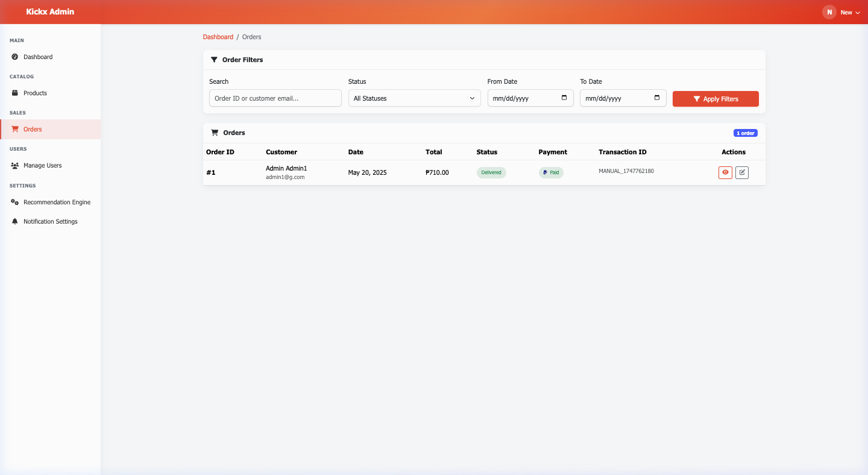Edit order #1 with the pencil icon
Screen dimensions: 868x475
[742, 172]
